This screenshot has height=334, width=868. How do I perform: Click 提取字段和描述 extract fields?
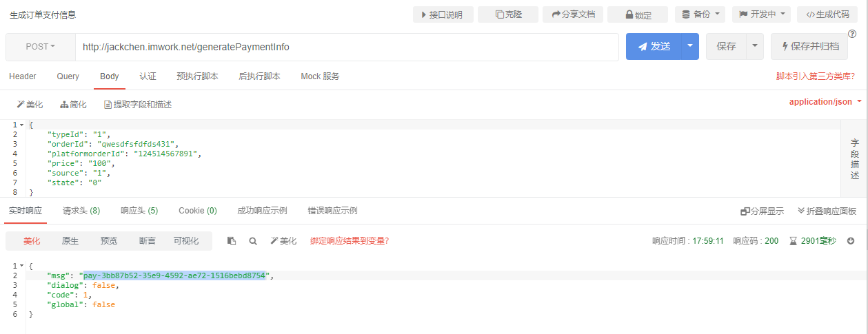click(x=137, y=105)
